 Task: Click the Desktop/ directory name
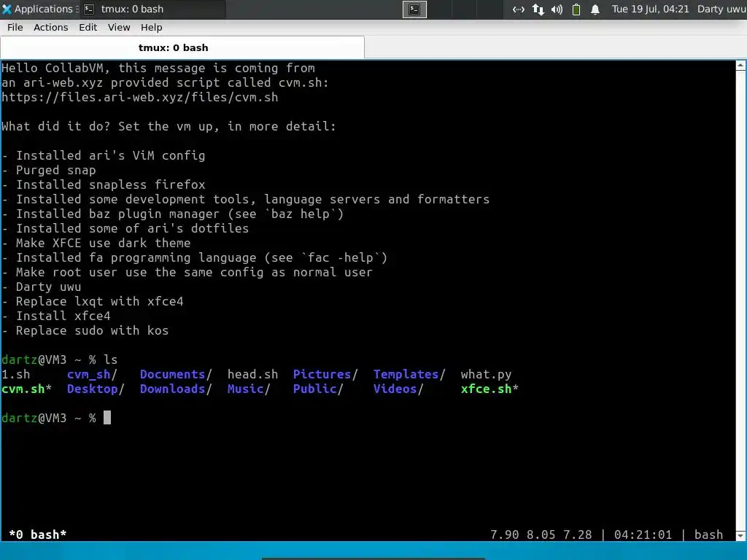pyautogui.click(x=96, y=389)
